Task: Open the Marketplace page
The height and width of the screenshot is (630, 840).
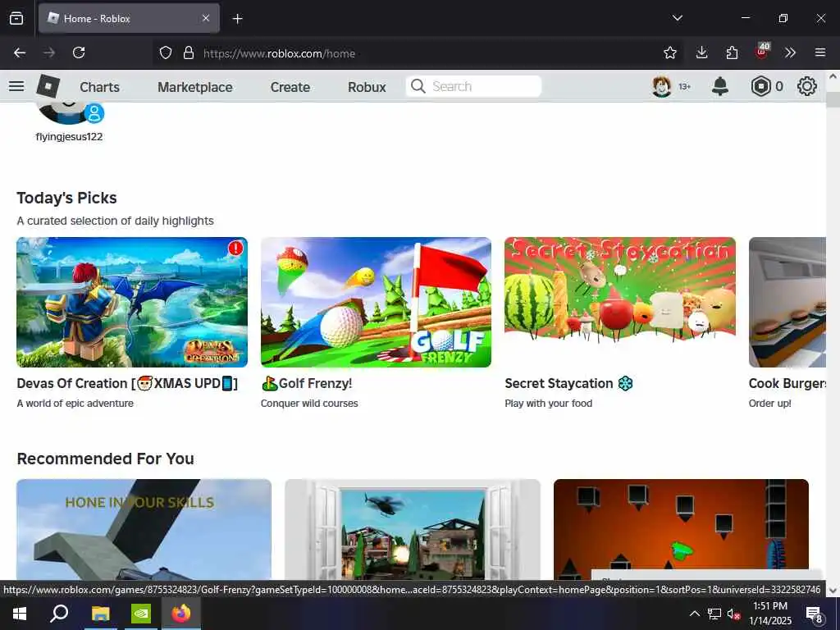Action: tap(195, 87)
